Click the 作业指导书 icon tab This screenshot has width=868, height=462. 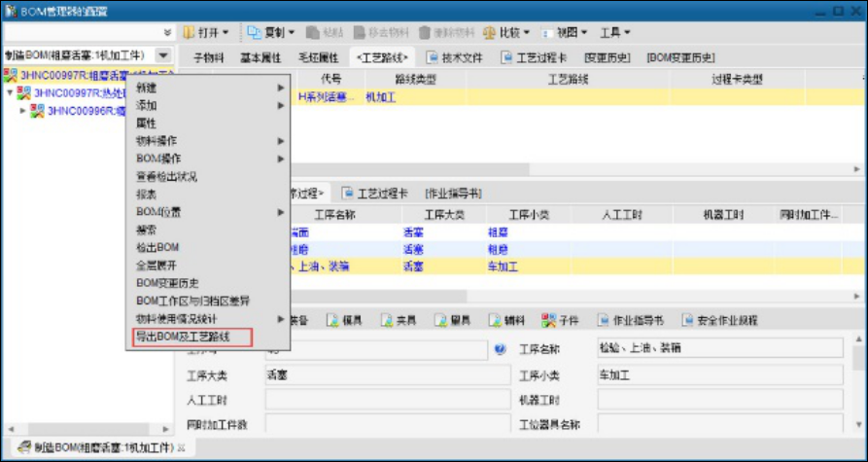pos(631,320)
